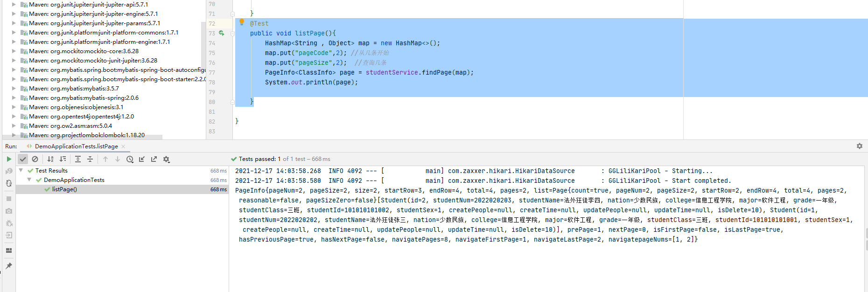Collapse all test results
The image size is (868, 292).
(90, 159)
